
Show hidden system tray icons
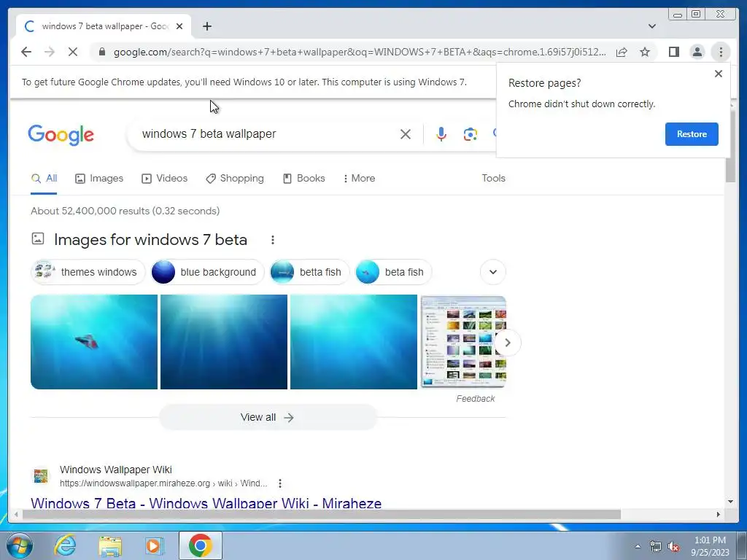638,546
